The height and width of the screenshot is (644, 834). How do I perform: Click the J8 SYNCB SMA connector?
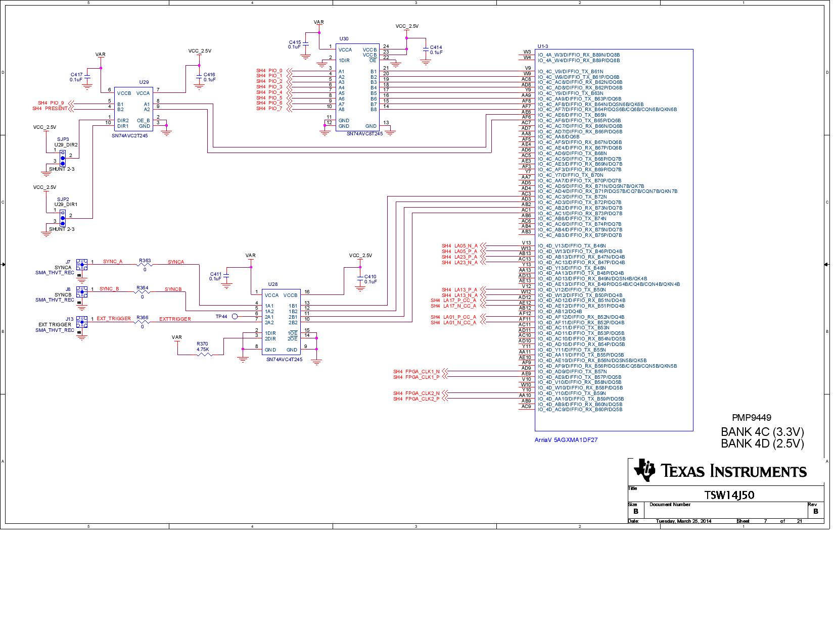pyautogui.click(x=81, y=291)
